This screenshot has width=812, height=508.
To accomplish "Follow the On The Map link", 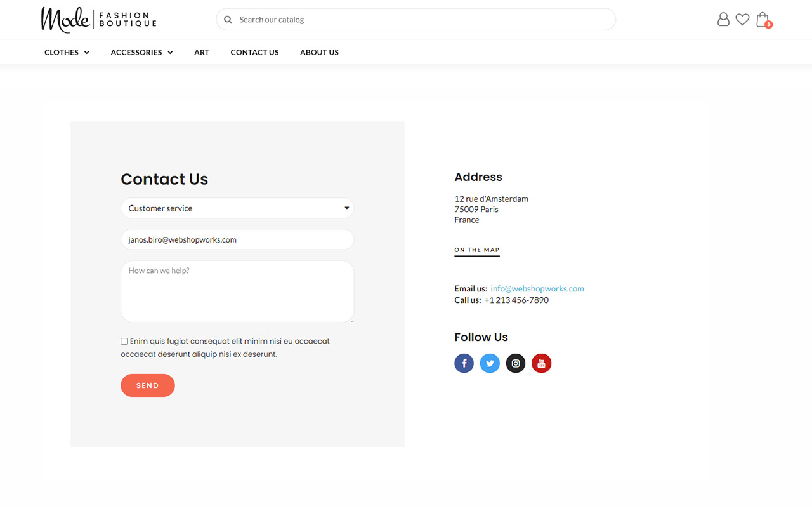I will pyautogui.click(x=477, y=250).
